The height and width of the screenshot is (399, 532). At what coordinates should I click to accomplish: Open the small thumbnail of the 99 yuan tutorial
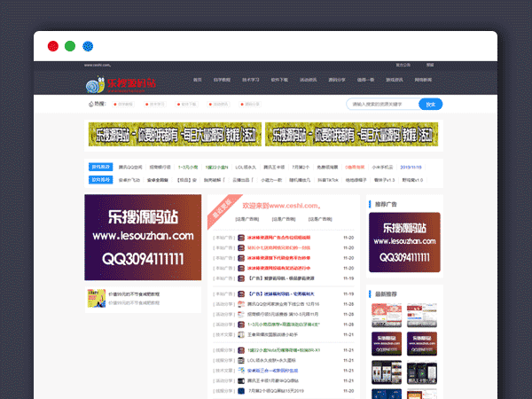click(x=96, y=297)
